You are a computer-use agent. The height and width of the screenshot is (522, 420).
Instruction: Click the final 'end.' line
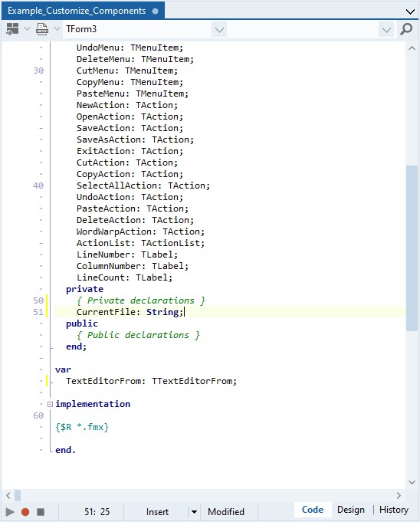(65, 450)
